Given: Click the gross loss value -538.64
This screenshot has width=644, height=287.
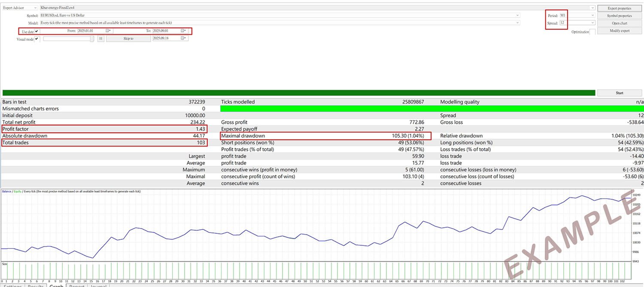Looking at the screenshot, I should (636, 122).
